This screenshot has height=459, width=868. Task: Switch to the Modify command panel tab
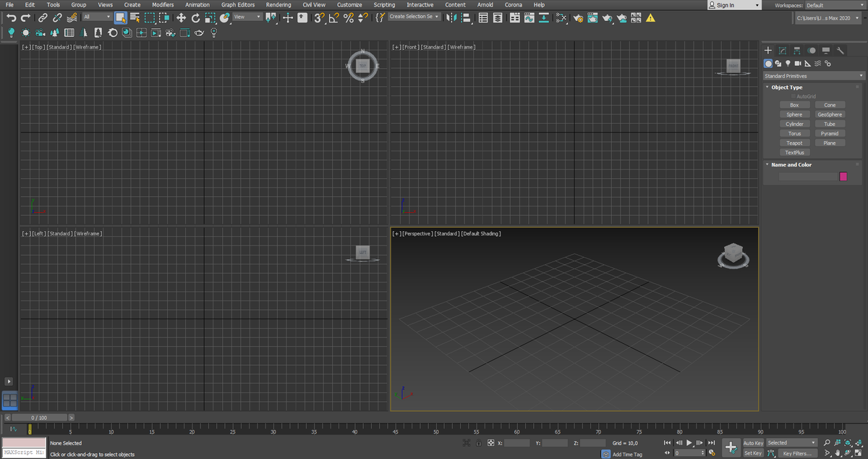click(x=782, y=51)
